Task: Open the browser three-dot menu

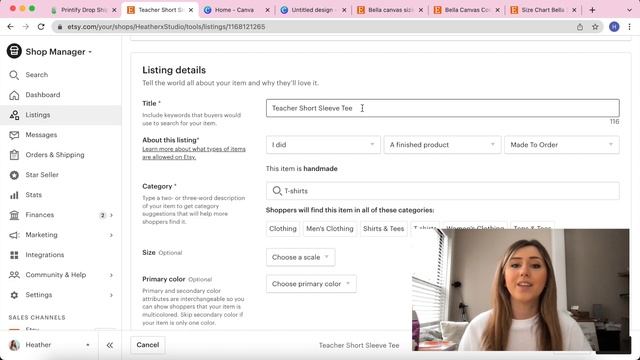Action: 629,27
